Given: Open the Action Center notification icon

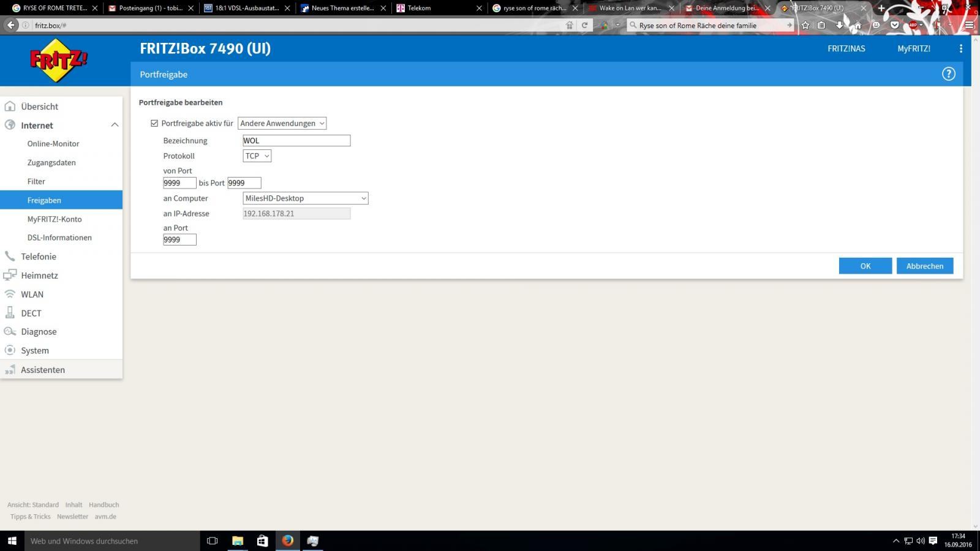Looking at the screenshot, I should point(933,541).
